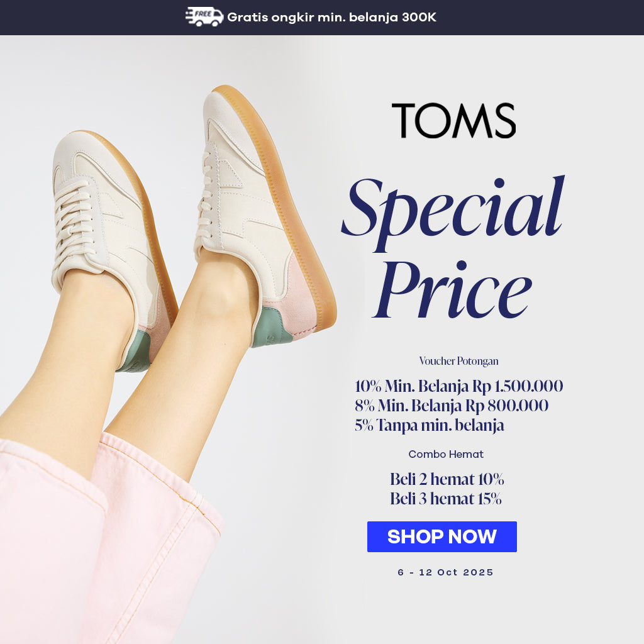644x644 pixels.
Task: Click the dark top promo banner
Action: click(x=322, y=17)
